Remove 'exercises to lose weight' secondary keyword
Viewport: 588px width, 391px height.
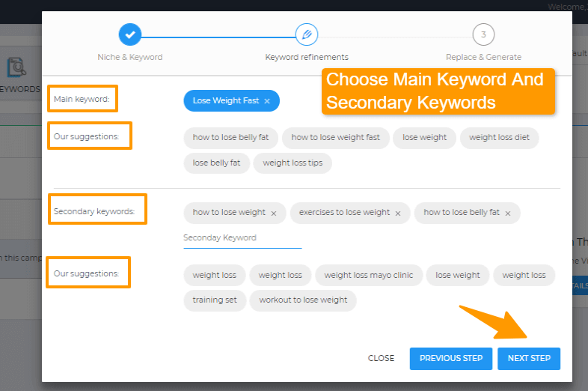[398, 213]
